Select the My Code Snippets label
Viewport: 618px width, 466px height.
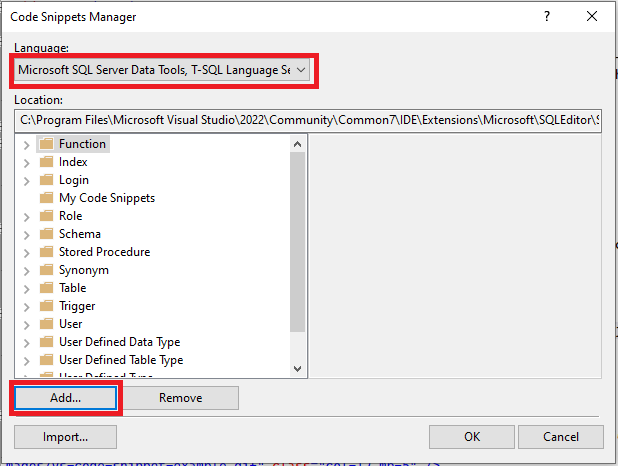tap(107, 198)
